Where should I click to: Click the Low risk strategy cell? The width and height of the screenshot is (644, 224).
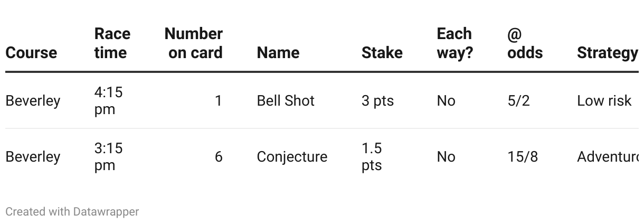point(604,100)
